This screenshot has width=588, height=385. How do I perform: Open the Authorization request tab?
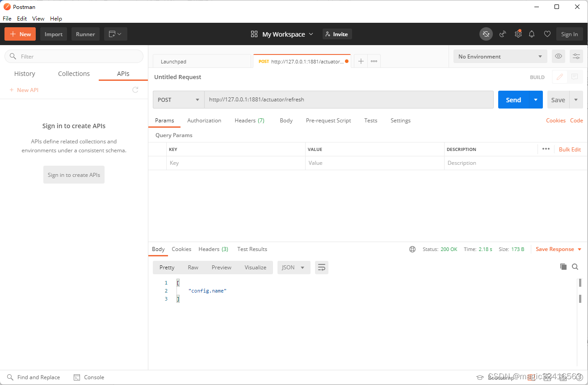[204, 121]
